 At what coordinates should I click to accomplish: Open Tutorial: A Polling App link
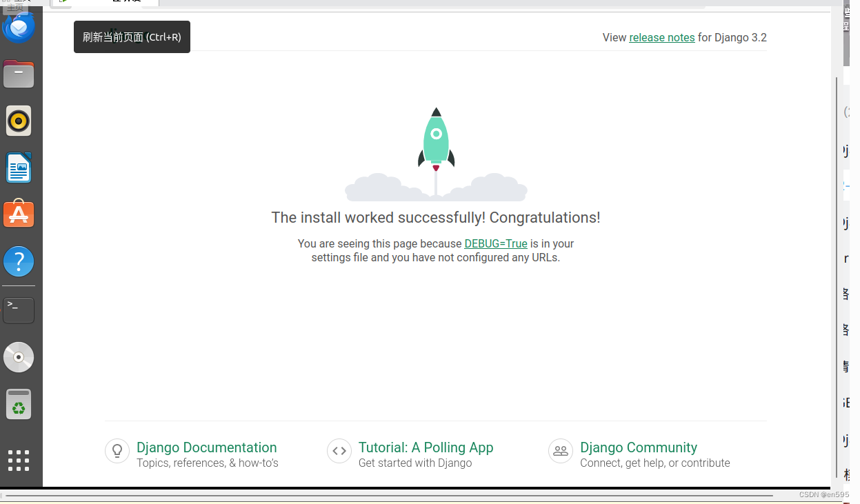[426, 447]
